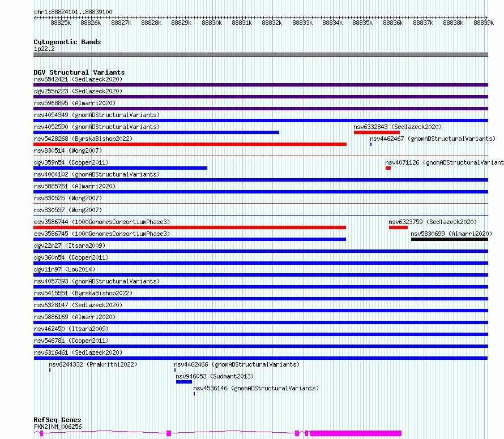
Task: Click the tiny blue nsv6244332 marker
Action: (50, 370)
